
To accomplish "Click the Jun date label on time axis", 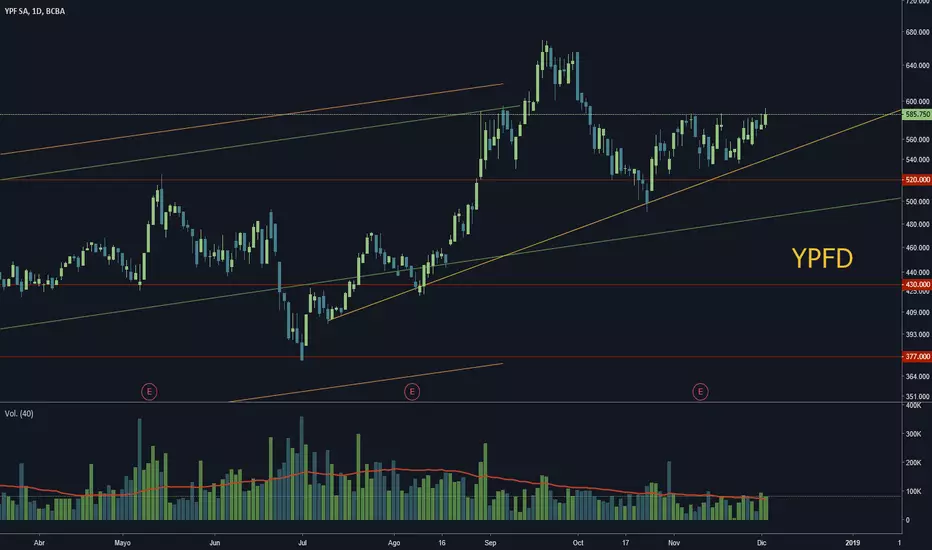I will click(x=215, y=543).
